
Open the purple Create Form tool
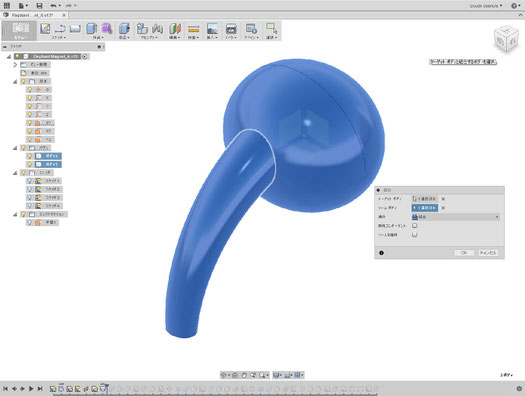107,28
